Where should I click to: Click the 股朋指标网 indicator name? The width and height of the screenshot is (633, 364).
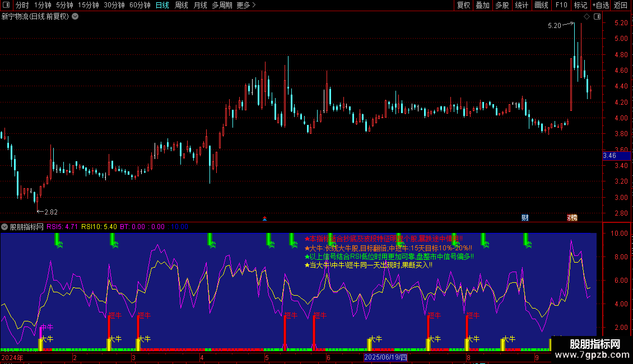click(x=27, y=227)
